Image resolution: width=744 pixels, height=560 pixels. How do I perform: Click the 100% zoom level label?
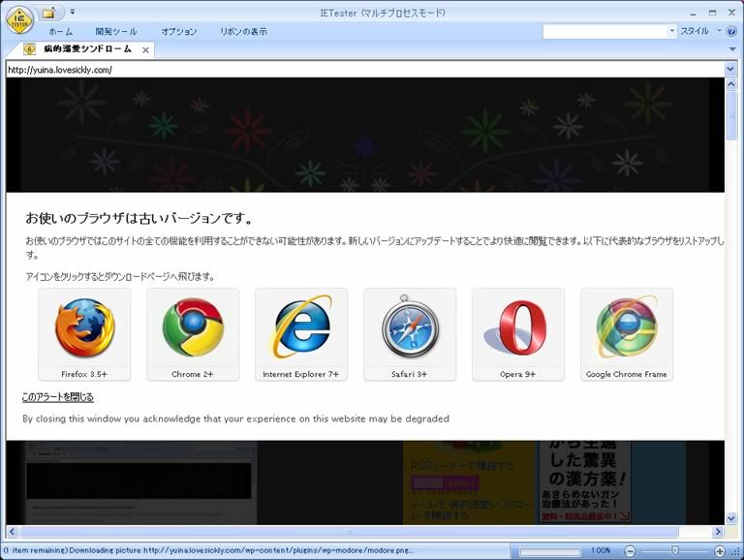[x=601, y=550]
